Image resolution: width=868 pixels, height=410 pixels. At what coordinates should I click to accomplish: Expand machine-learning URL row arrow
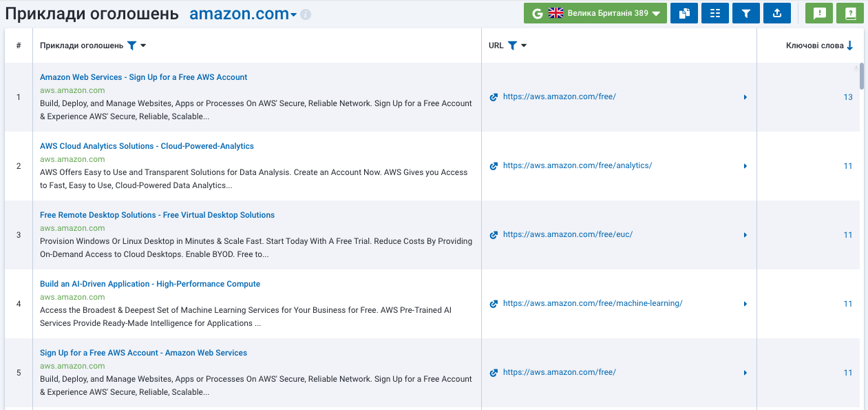click(x=745, y=304)
